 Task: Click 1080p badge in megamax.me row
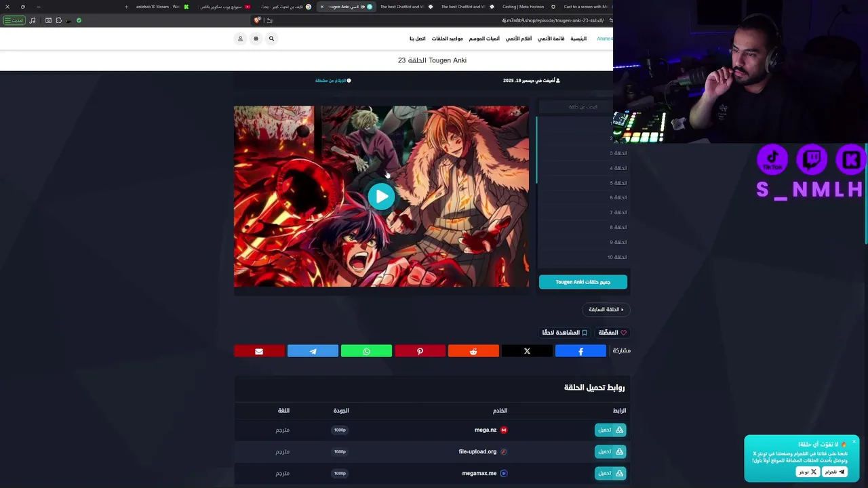[x=340, y=473]
